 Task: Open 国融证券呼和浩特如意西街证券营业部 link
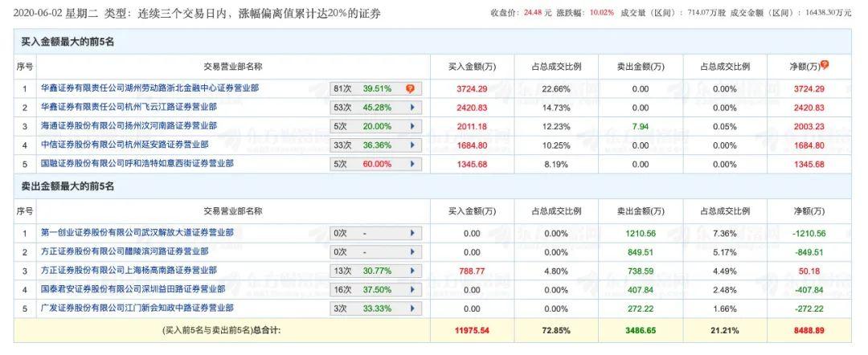(x=137, y=164)
